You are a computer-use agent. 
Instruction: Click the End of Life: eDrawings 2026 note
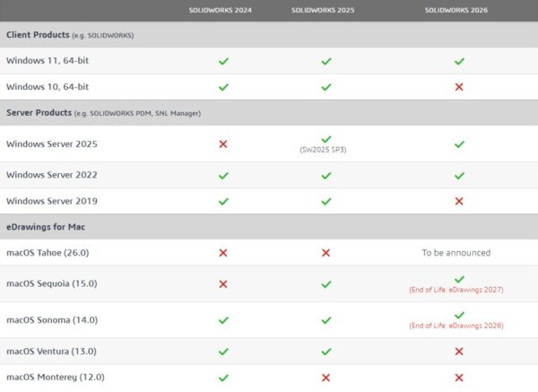pos(456,326)
